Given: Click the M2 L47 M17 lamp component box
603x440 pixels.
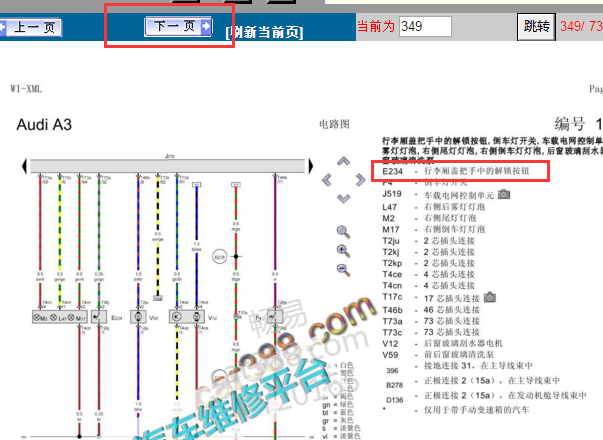Looking at the screenshot, I should pyautogui.click(x=60, y=317).
